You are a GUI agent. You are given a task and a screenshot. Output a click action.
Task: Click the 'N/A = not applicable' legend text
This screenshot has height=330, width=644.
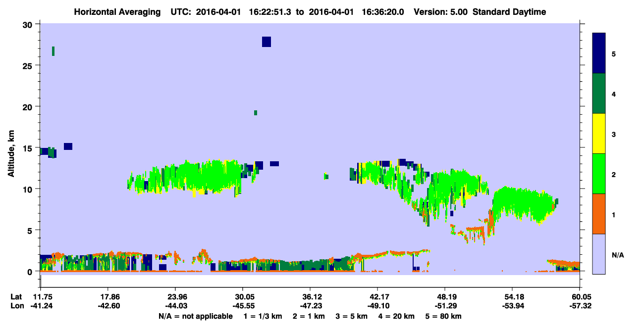click(x=196, y=316)
